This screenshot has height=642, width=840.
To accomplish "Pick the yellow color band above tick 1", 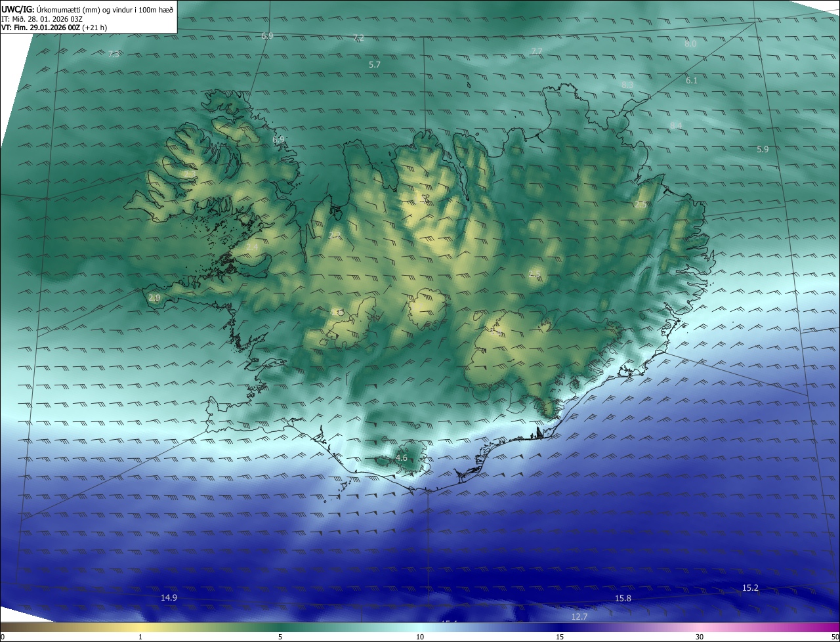I will 140,627.
